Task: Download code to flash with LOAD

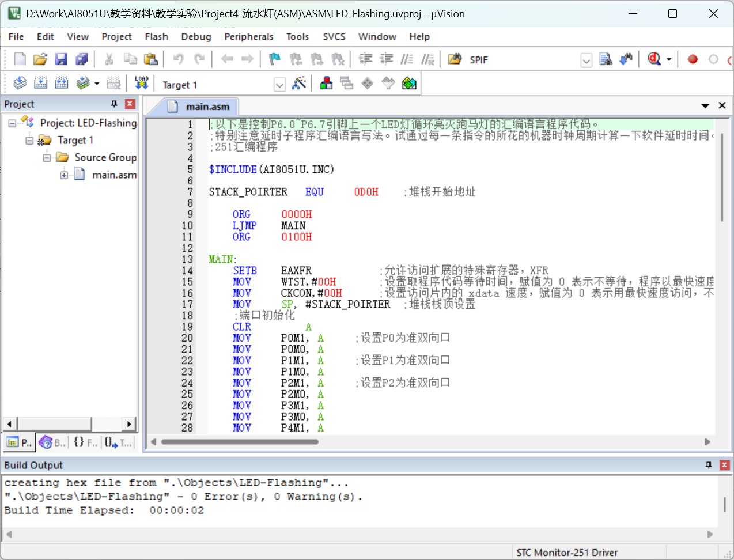Action: (x=141, y=84)
